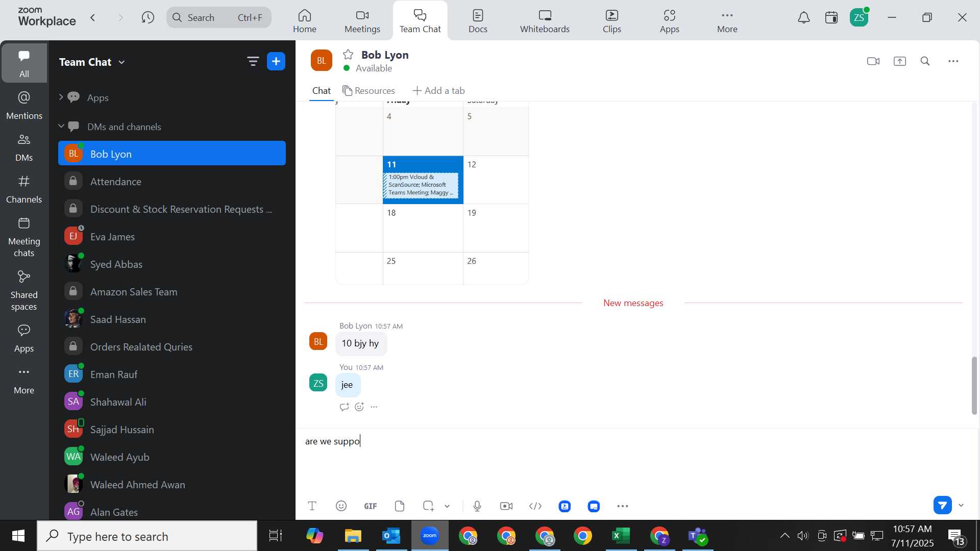Insert a code snippet
The height and width of the screenshot is (551, 980).
coord(535,506)
